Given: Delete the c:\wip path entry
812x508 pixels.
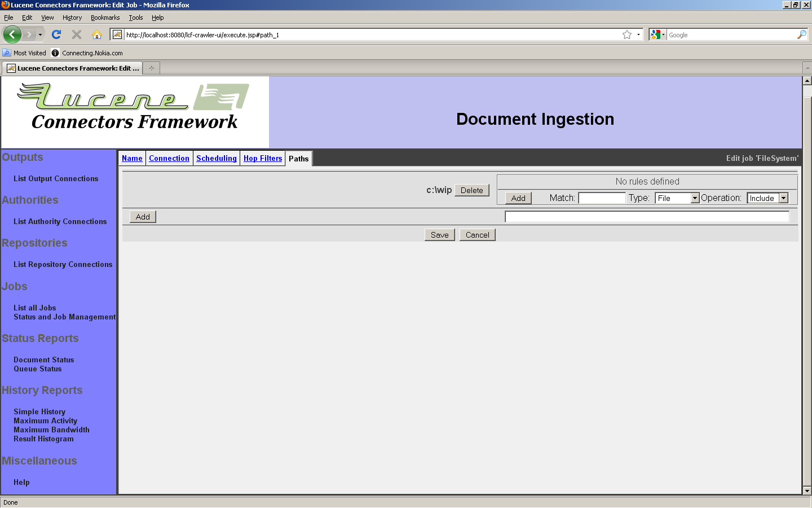Looking at the screenshot, I should coord(471,190).
